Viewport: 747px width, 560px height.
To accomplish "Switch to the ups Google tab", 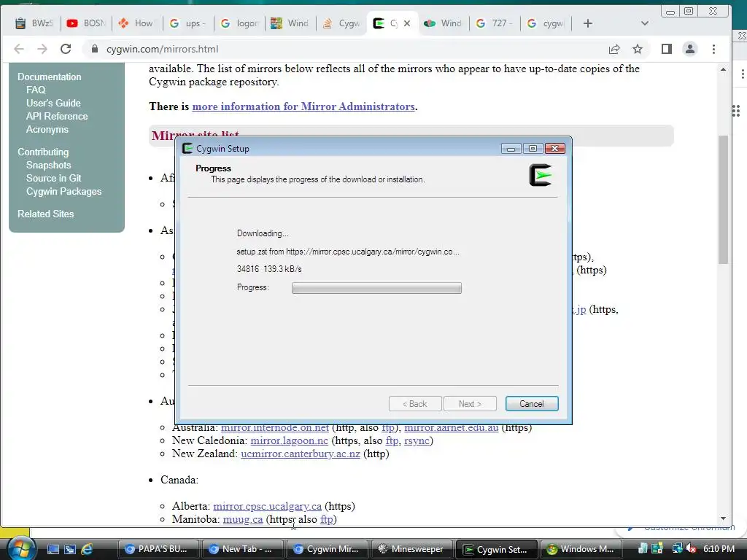I will 187,23.
